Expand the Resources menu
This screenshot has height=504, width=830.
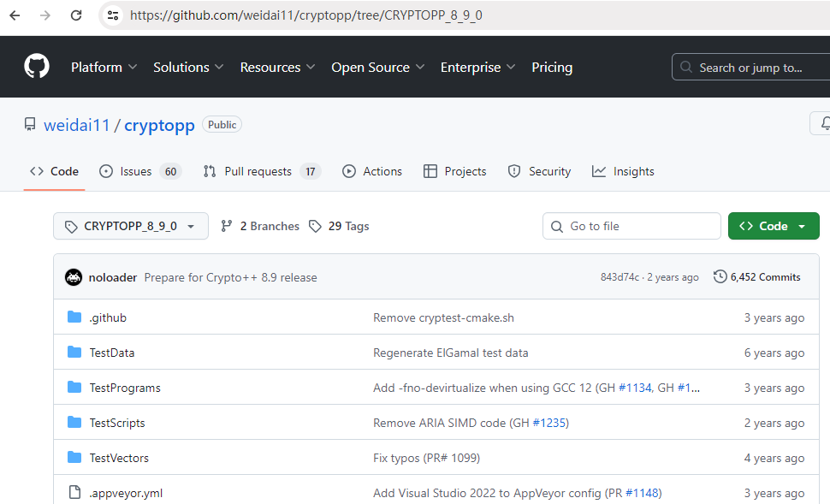[x=277, y=68]
